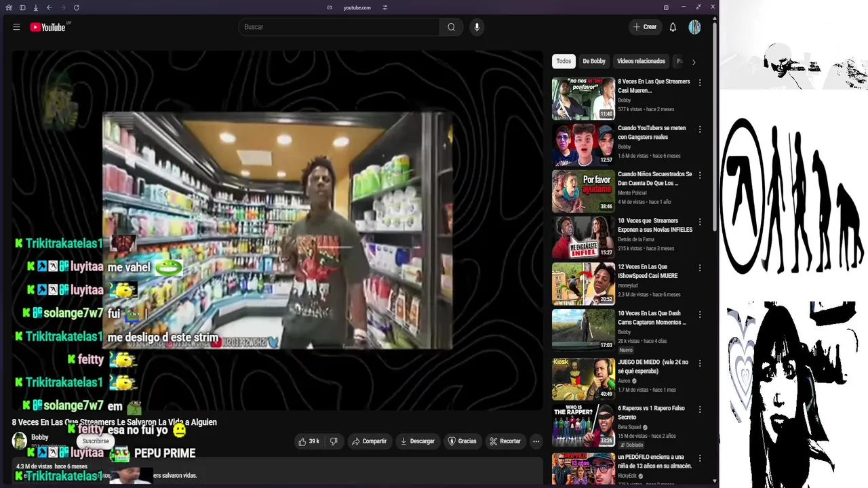Viewport: 868px width, 488px height.
Task: Open the 40:49 Kiosk game thumbnail
Action: [583, 379]
